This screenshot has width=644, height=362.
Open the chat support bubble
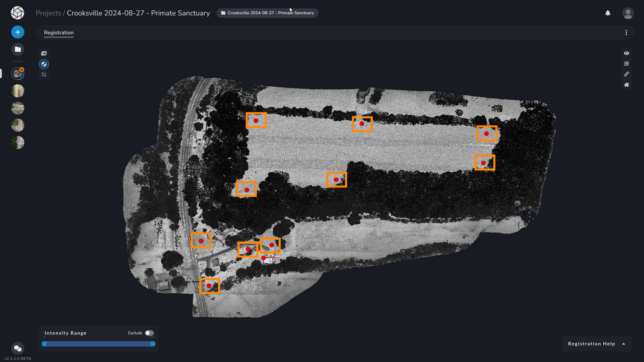tap(17, 348)
